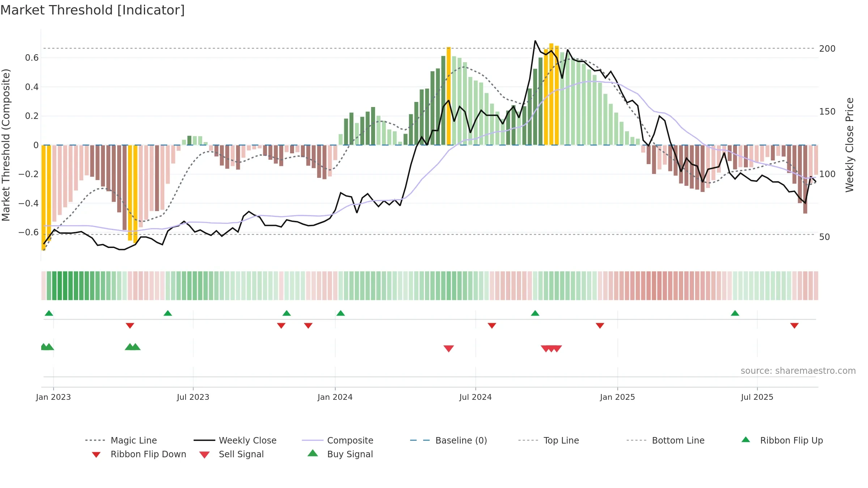The width and height of the screenshot is (868, 488).
Task: Toggle Ribbon Flip Down legend entry
Action: pos(139,454)
